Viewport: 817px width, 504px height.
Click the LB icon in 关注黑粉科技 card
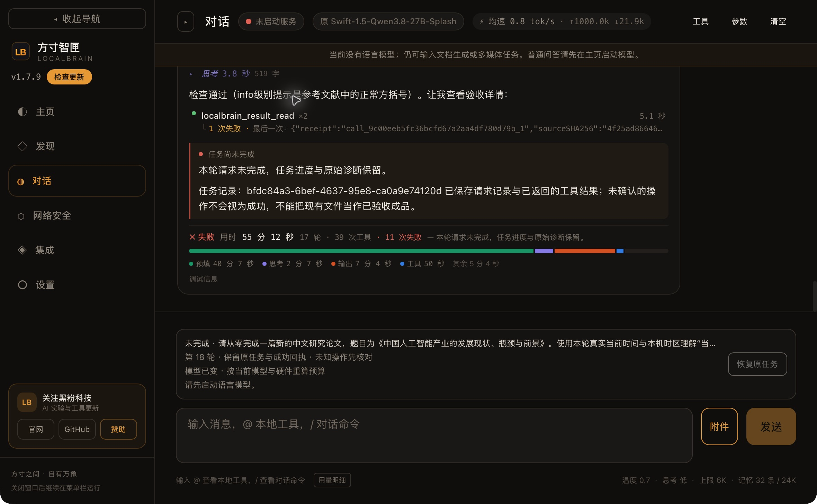click(27, 402)
